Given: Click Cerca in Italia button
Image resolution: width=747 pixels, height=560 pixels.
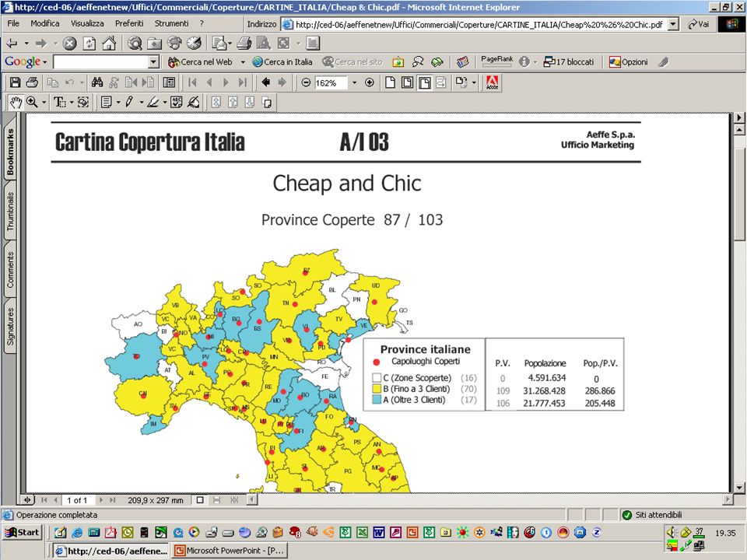Looking at the screenshot, I should [282, 62].
